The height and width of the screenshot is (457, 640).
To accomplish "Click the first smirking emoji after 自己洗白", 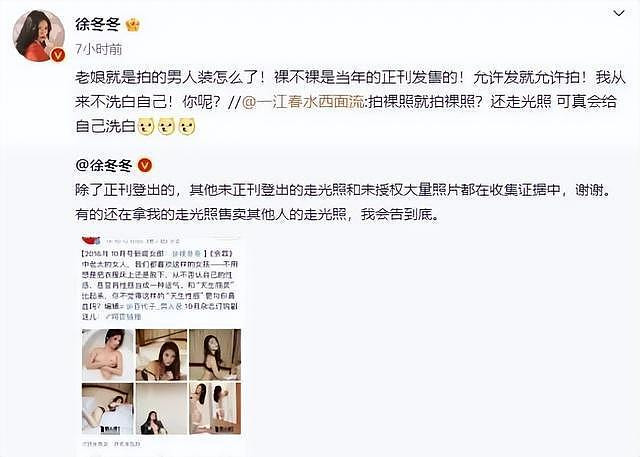I will click(x=146, y=126).
